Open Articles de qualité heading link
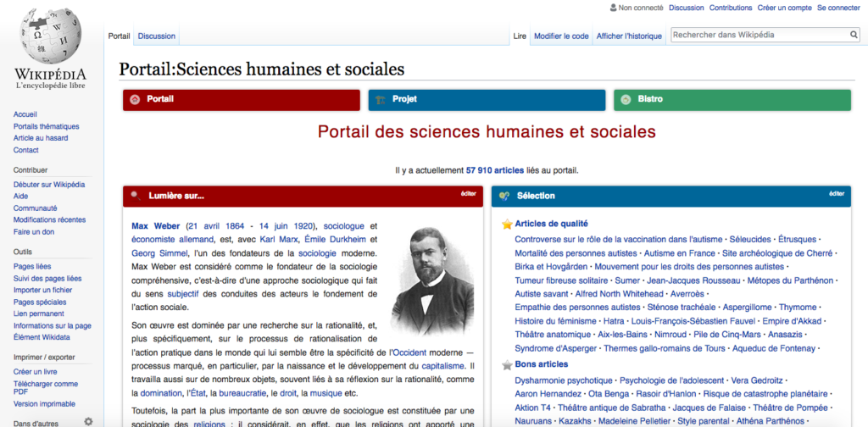This screenshot has width=868, height=427. tap(551, 224)
